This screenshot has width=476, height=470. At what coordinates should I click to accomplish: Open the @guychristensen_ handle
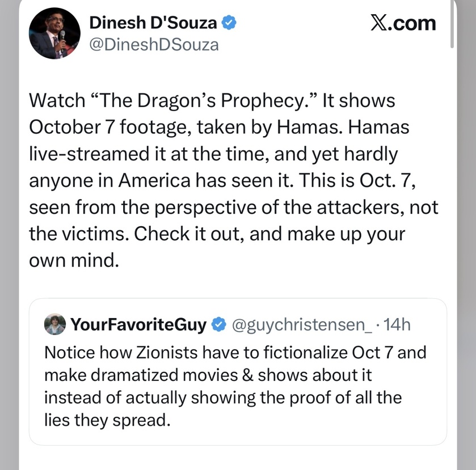pos(301,325)
